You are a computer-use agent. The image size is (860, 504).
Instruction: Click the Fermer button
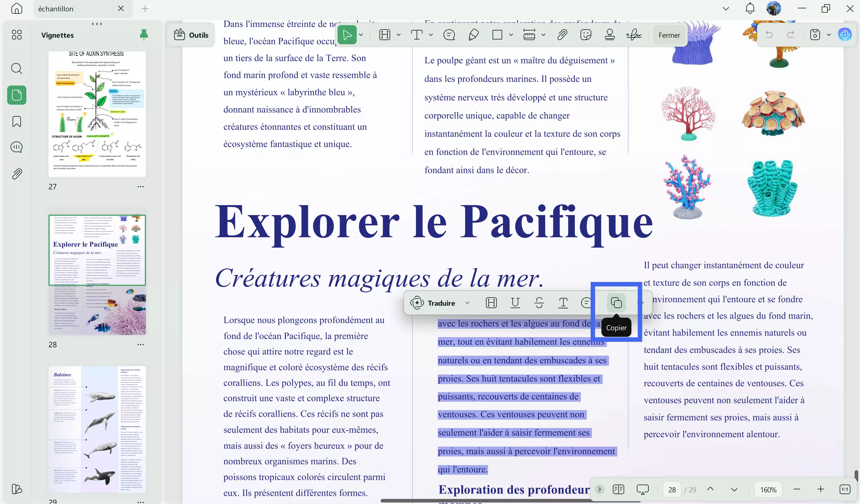point(669,34)
